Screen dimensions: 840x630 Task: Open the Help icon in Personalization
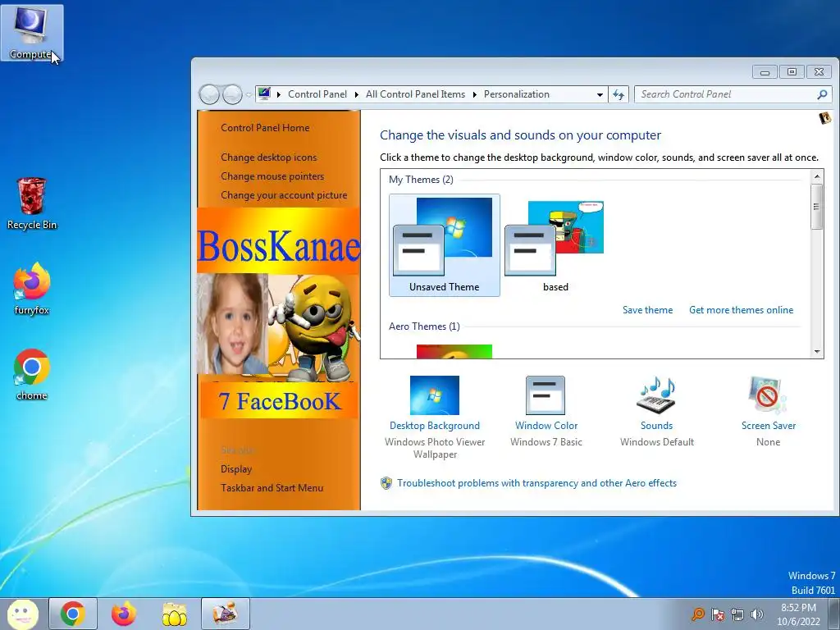tap(825, 118)
